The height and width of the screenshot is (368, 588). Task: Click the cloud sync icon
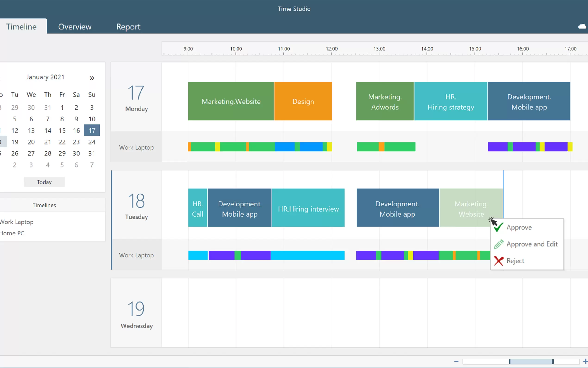tap(582, 26)
